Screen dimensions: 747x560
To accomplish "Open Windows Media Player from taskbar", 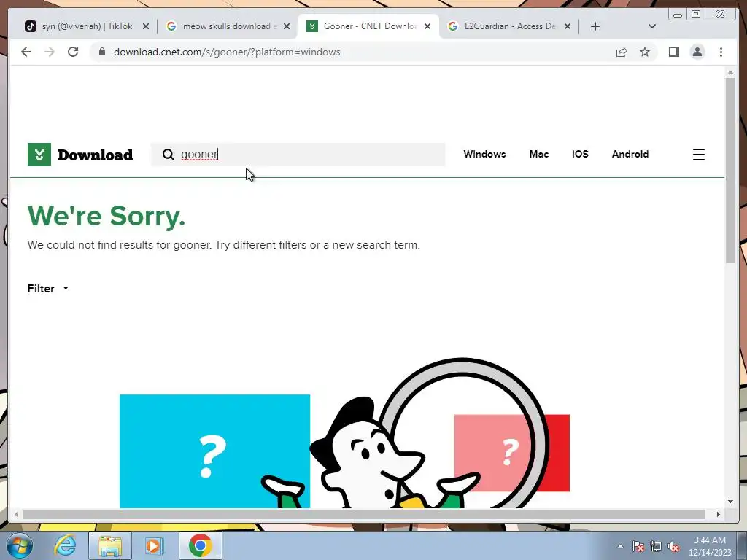I will coord(153,545).
